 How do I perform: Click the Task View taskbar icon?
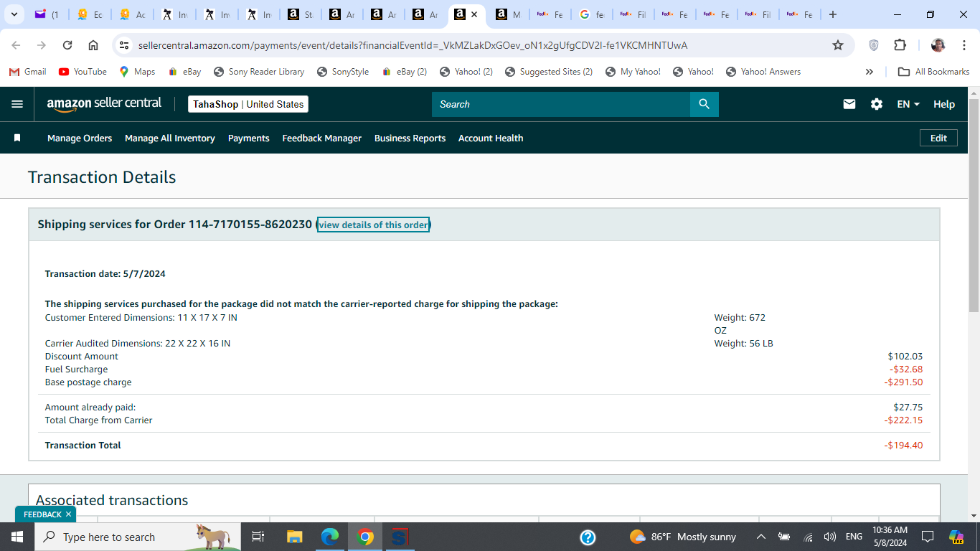pos(258,537)
